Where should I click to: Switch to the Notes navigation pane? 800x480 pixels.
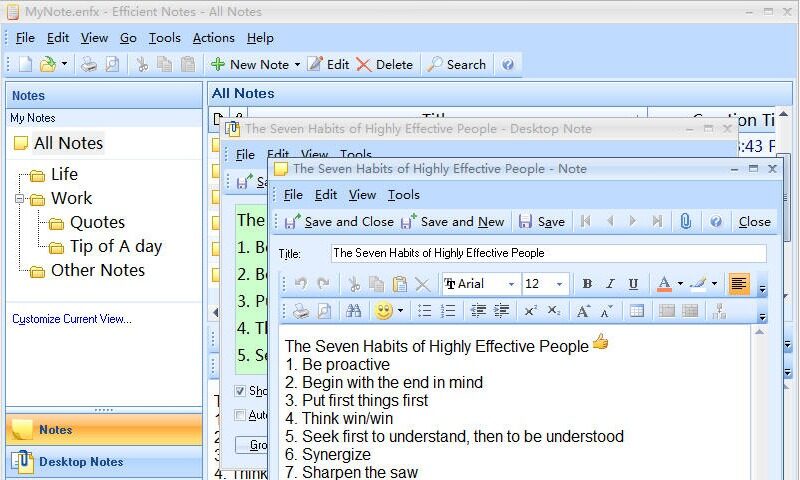pyautogui.click(x=104, y=430)
